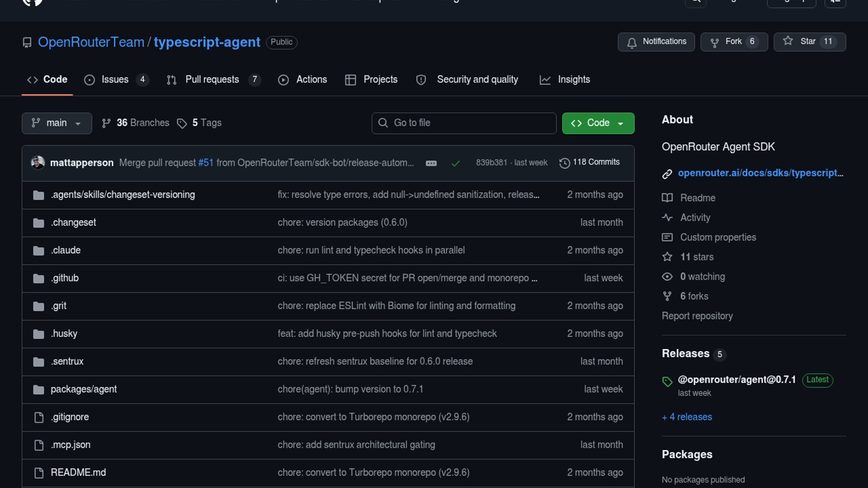View the 118 Commits history

(590, 162)
